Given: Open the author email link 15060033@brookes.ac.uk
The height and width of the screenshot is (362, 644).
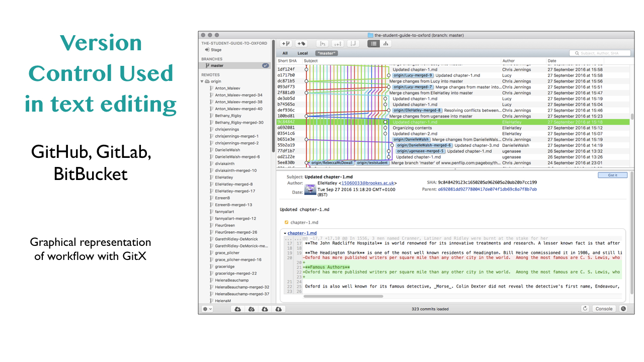Looking at the screenshot, I should [x=369, y=184].
